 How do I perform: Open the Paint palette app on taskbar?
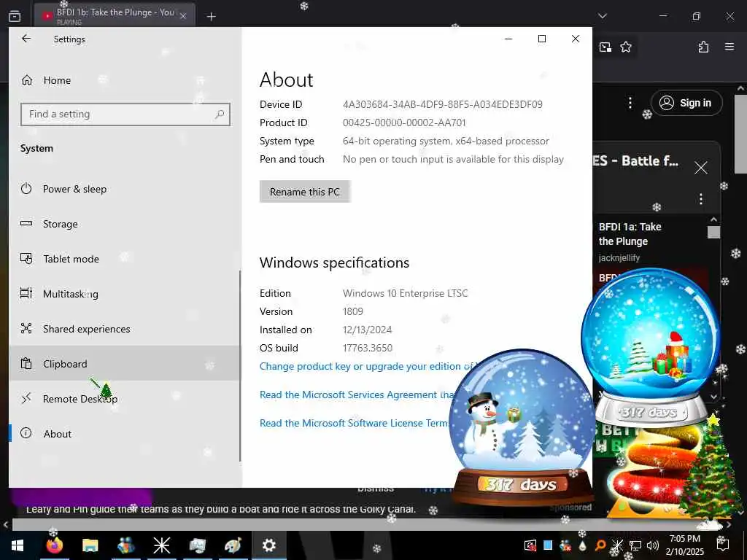pyautogui.click(x=233, y=545)
